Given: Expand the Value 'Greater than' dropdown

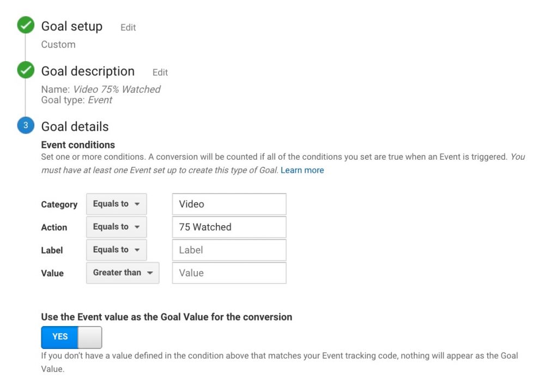Looking at the screenshot, I should point(123,273).
